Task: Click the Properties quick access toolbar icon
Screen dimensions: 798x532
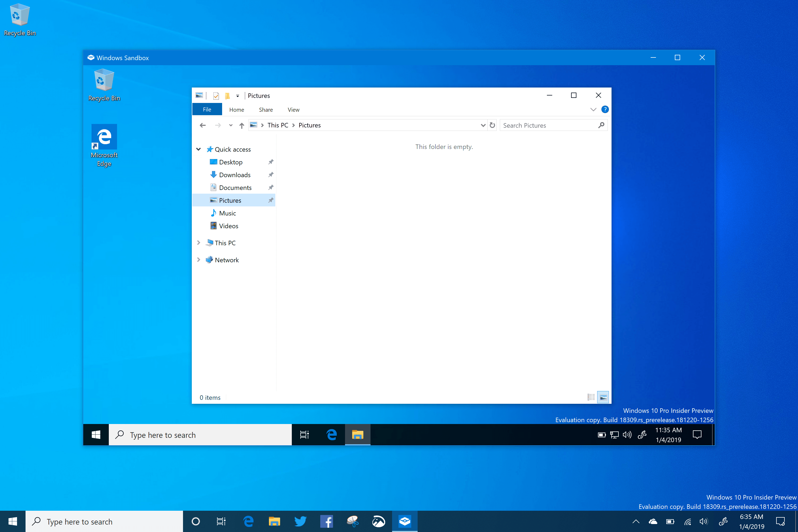Action: pyautogui.click(x=216, y=96)
